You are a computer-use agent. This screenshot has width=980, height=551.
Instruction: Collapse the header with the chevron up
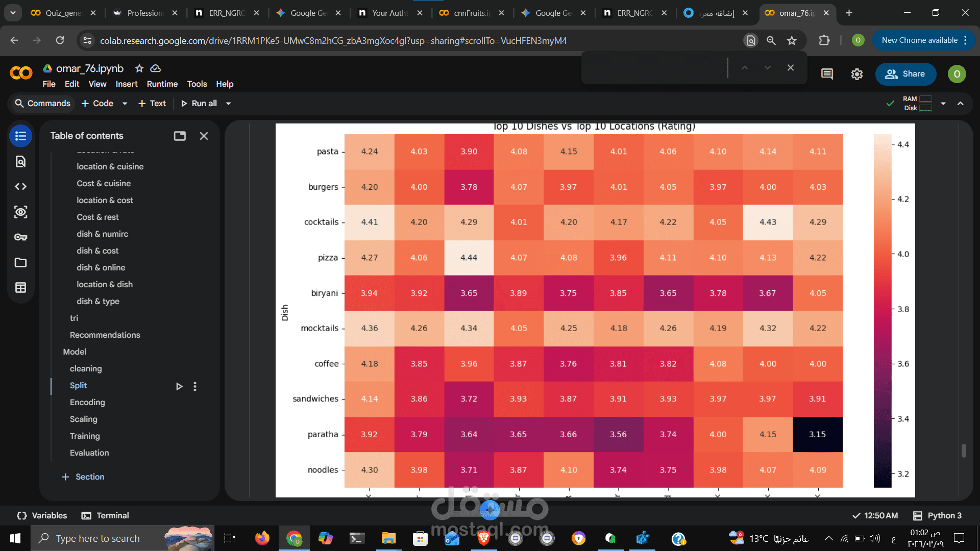(x=961, y=104)
